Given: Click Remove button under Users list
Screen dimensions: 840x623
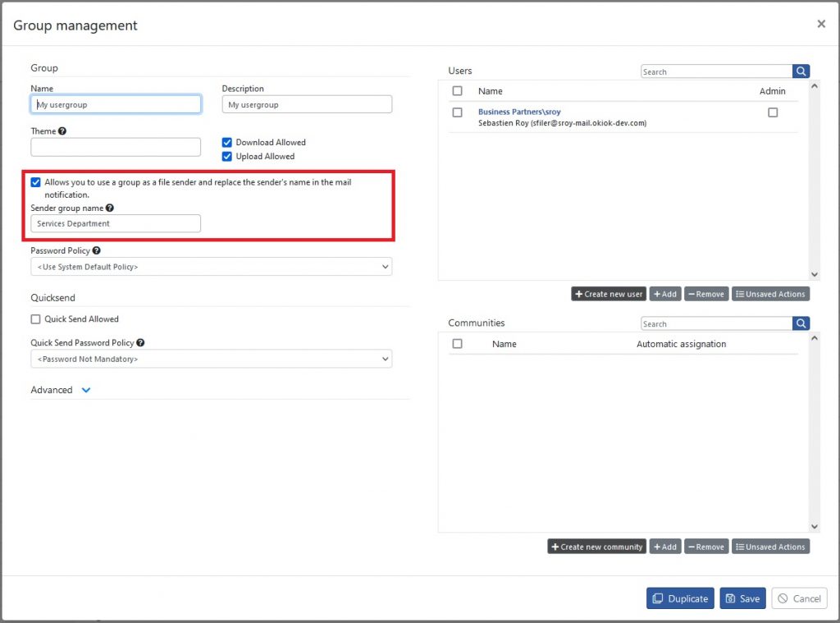Looking at the screenshot, I should point(706,294).
